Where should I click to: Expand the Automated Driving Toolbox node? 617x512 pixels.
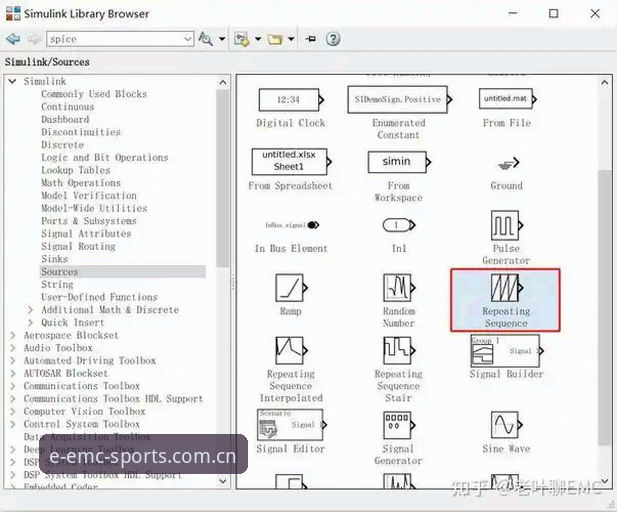[13, 360]
